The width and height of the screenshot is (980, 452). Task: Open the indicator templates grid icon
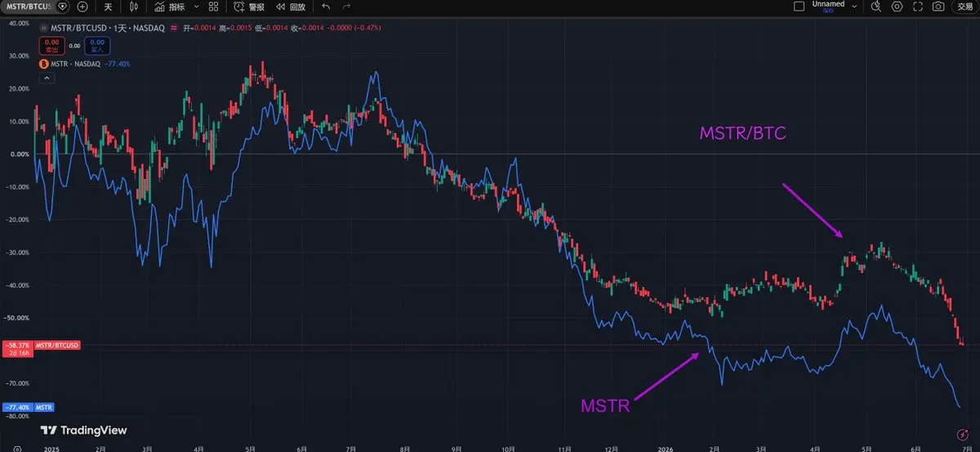point(213,7)
